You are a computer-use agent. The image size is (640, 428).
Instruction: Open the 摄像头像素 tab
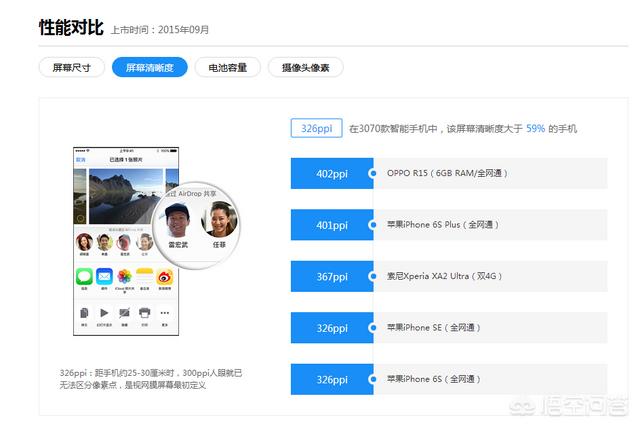[305, 67]
